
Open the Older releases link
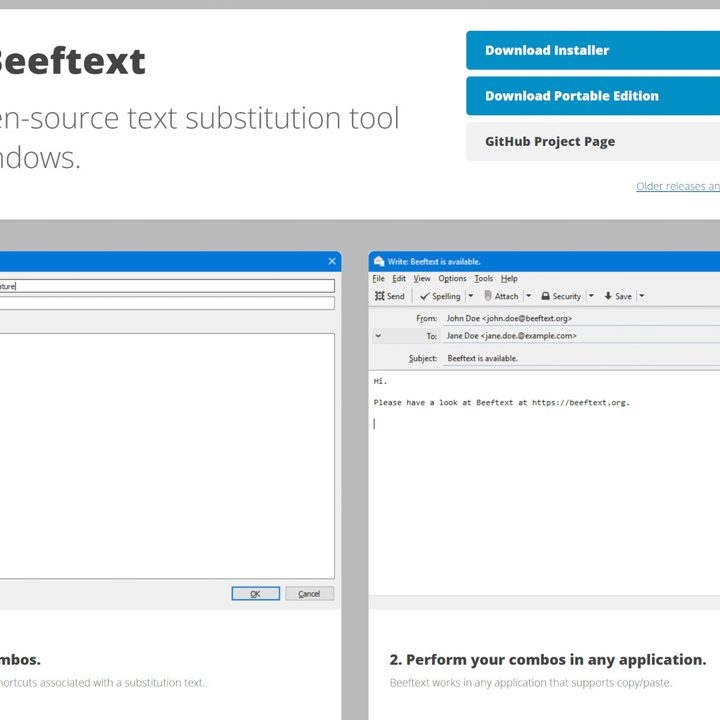tap(678, 186)
